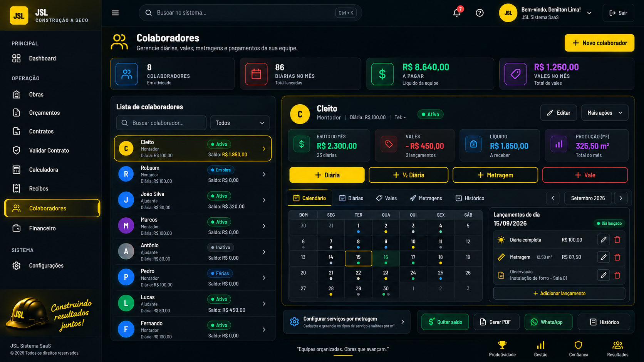644x362 pixels.
Task: Open the Mais ações dropdown
Action: (x=605, y=113)
